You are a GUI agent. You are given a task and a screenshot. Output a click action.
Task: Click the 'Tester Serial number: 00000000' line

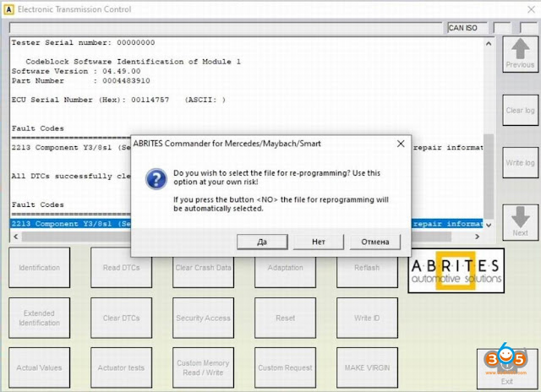(83, 43)
